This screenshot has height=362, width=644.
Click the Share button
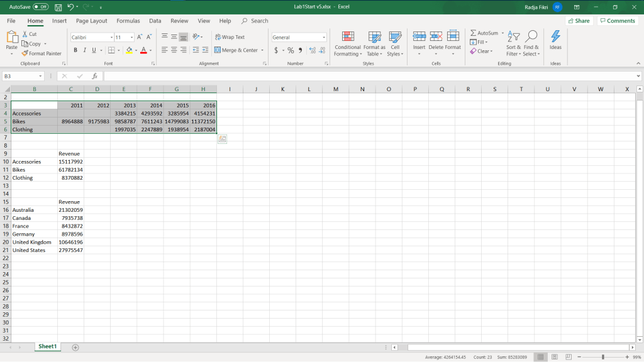coord(579,21)
